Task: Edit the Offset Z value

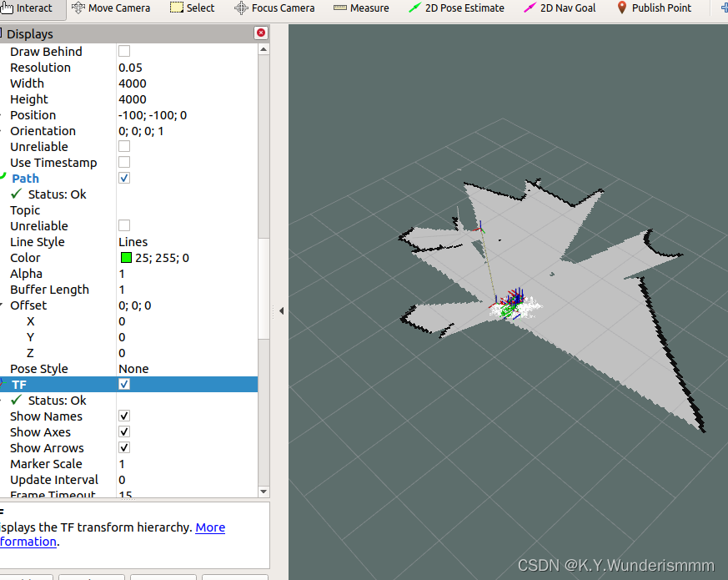Action: pos(187,353)
